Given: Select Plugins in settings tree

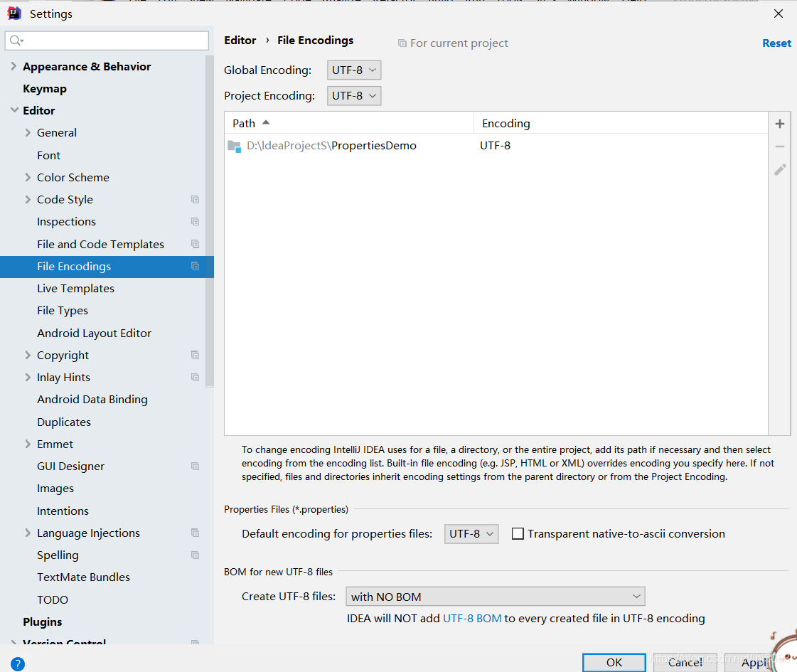Looking at the screenshot, I should [x=42, y=622].
